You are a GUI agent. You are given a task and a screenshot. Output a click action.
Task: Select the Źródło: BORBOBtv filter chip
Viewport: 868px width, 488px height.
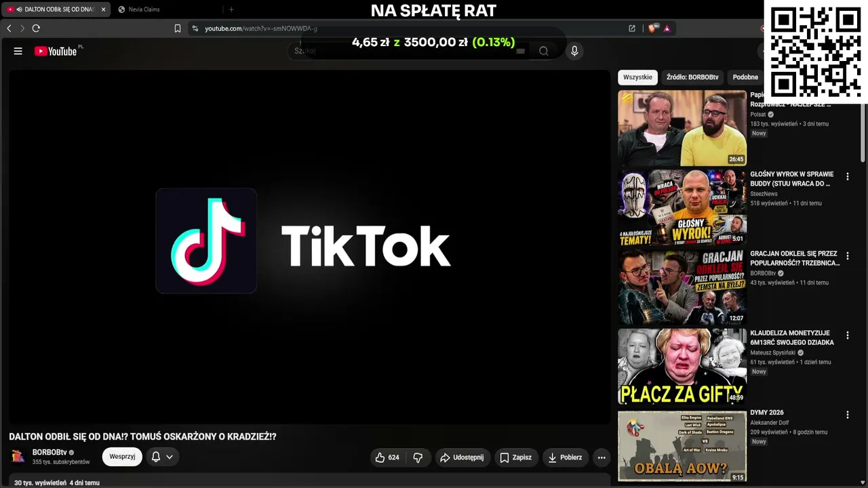[x=692, y=77]
